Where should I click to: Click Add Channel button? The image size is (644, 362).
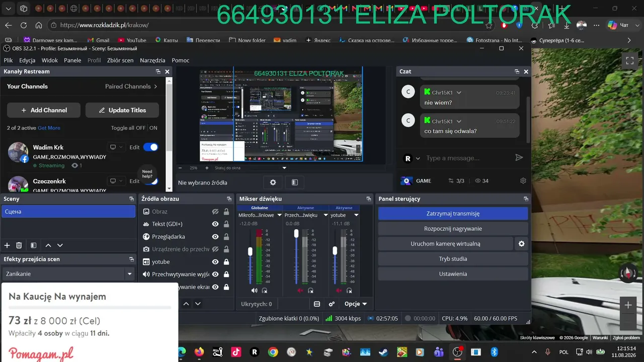point(44,110)
